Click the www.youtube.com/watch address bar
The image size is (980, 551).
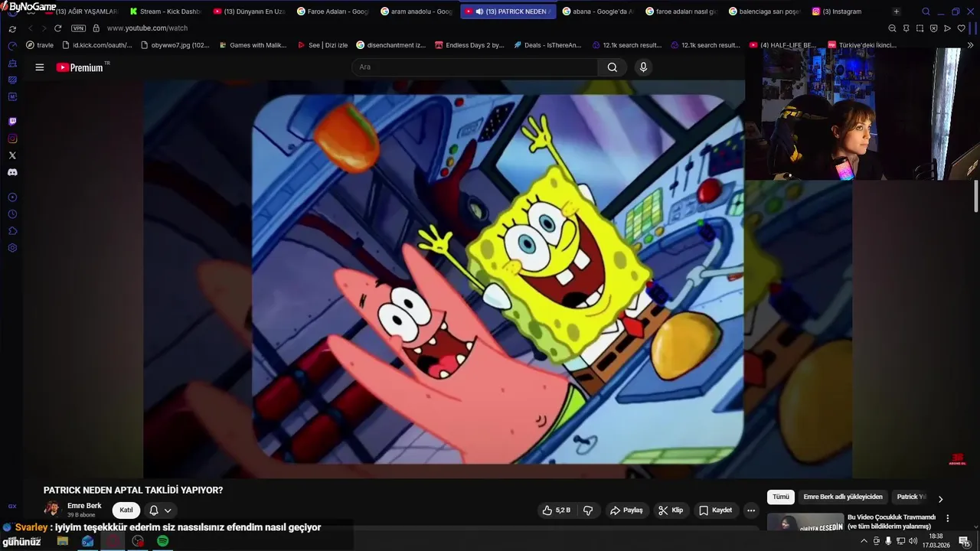click(147, 28)
